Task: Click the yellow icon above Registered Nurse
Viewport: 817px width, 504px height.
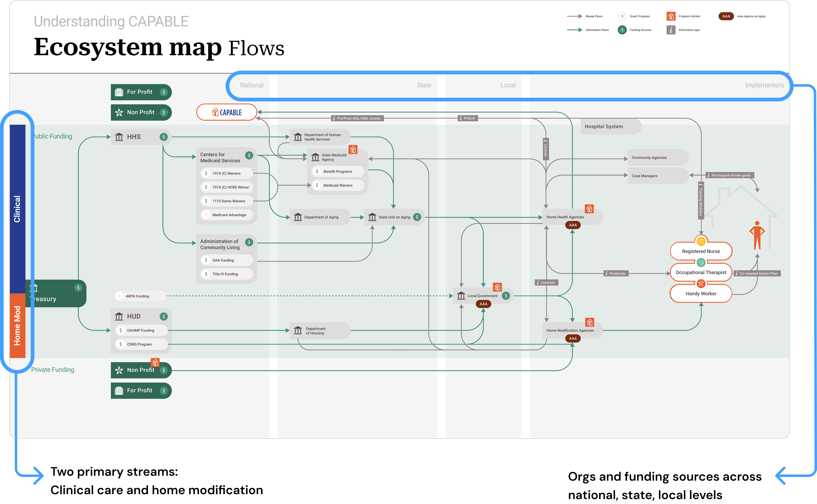Action: click(701, 241)
